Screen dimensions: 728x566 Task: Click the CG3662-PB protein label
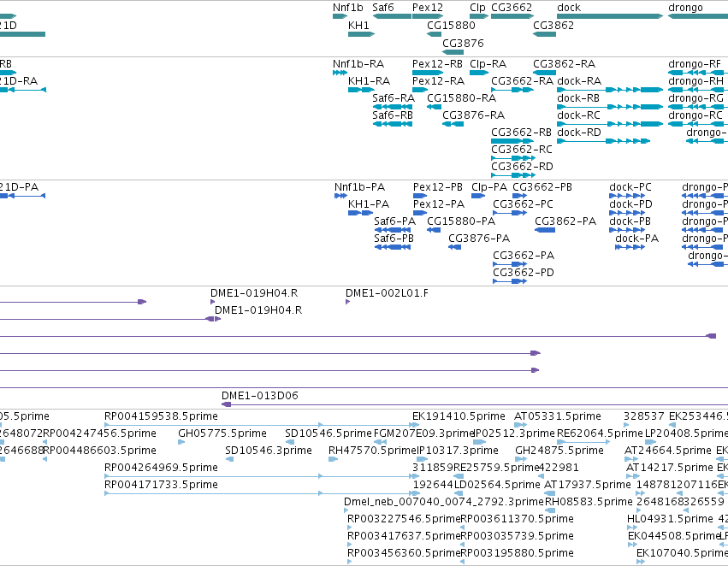pos(542,187)
